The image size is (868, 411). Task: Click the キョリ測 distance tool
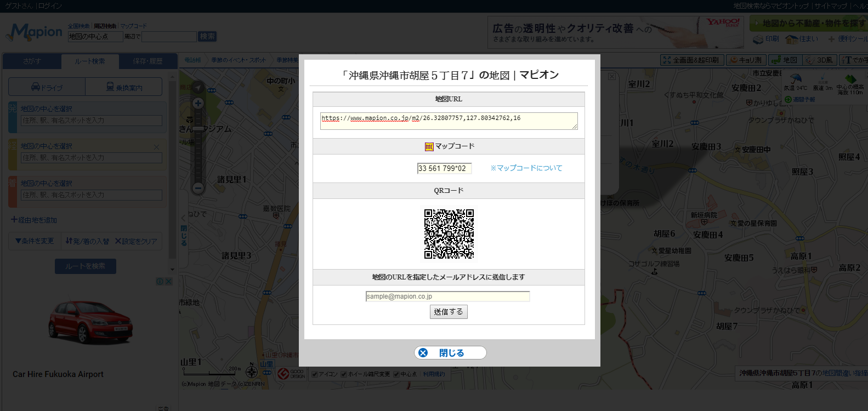click(746, 60)
